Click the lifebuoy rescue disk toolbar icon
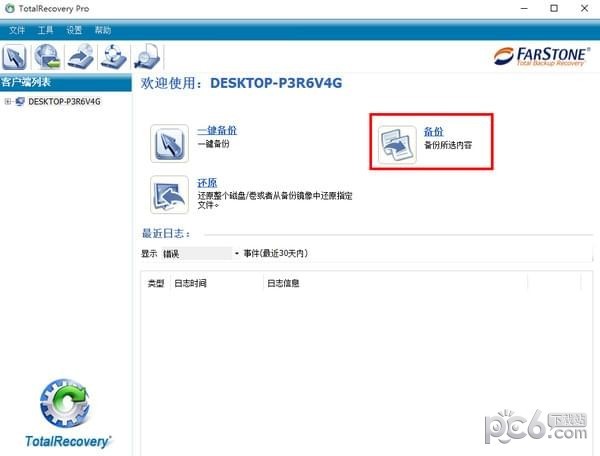The height and width of the screenshot is (456, 600). click(x=113, y=57)
